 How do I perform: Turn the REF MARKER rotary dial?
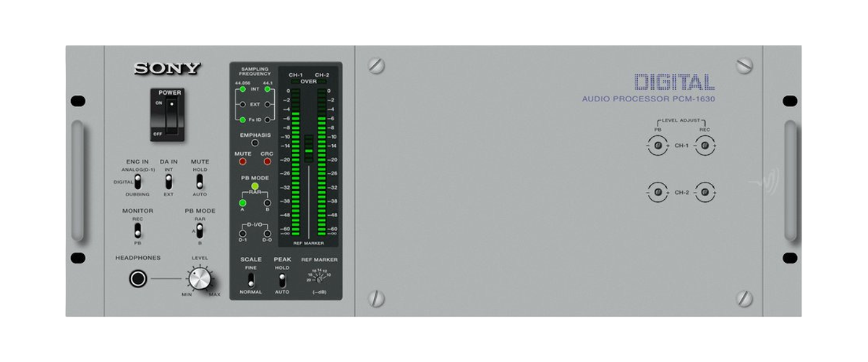[x=320, y=279]
